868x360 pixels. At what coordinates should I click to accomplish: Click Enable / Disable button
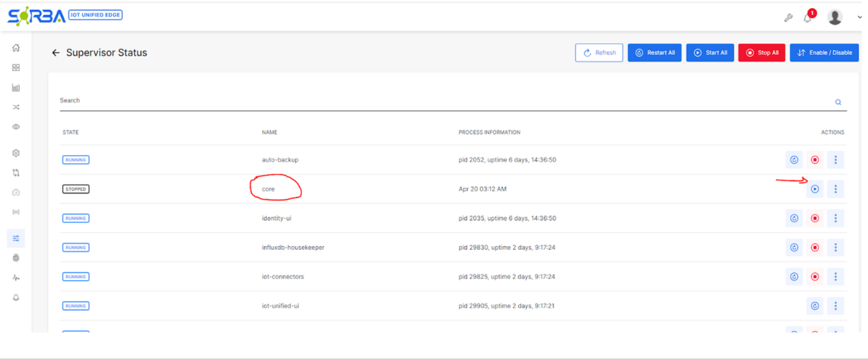[824, 53]
